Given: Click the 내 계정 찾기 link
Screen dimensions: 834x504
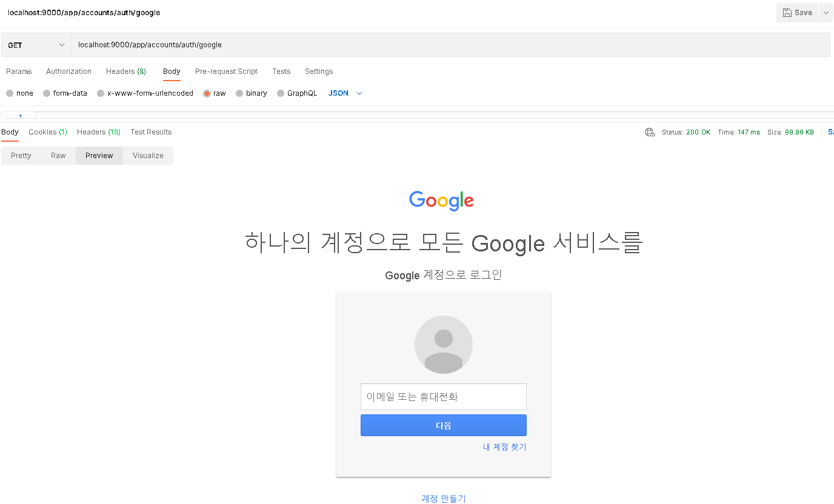Looking at the screenshot, I should pos(505,447).
